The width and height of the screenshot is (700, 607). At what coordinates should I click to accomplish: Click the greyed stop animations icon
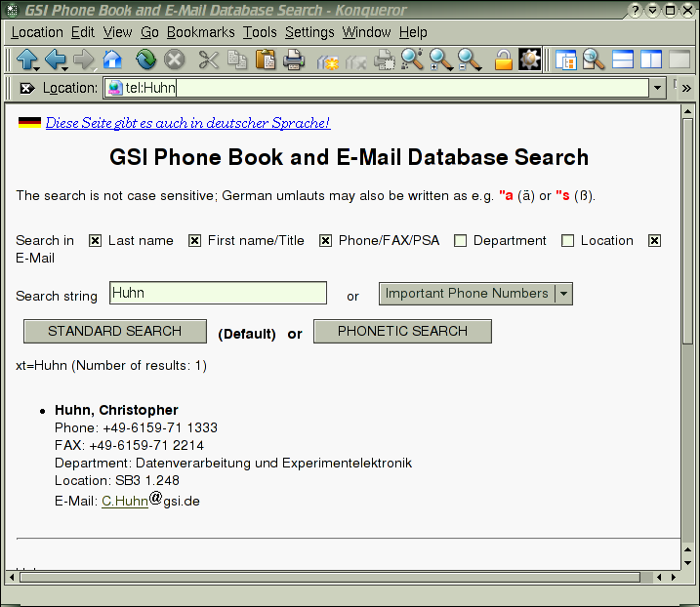(356, 61)
